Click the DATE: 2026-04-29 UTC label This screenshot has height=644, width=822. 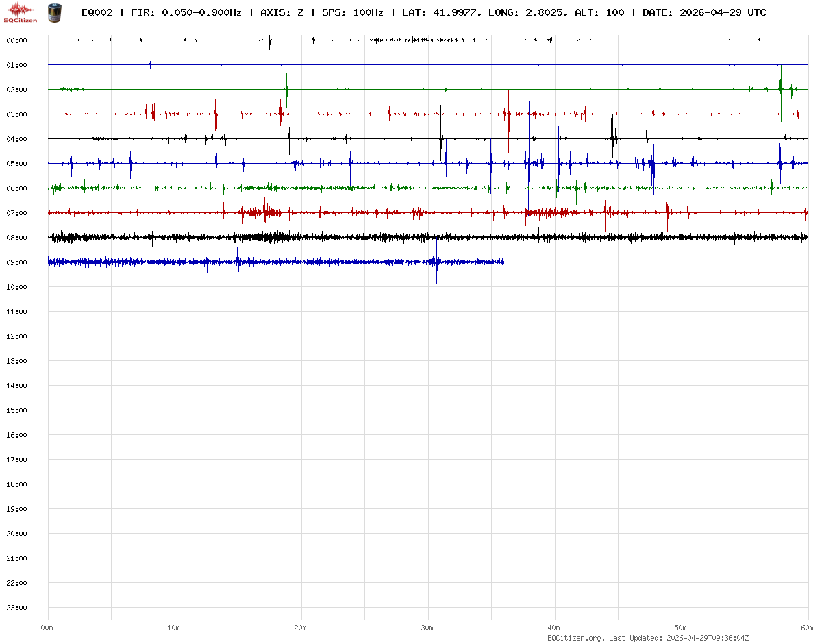[x=704, y=12]
